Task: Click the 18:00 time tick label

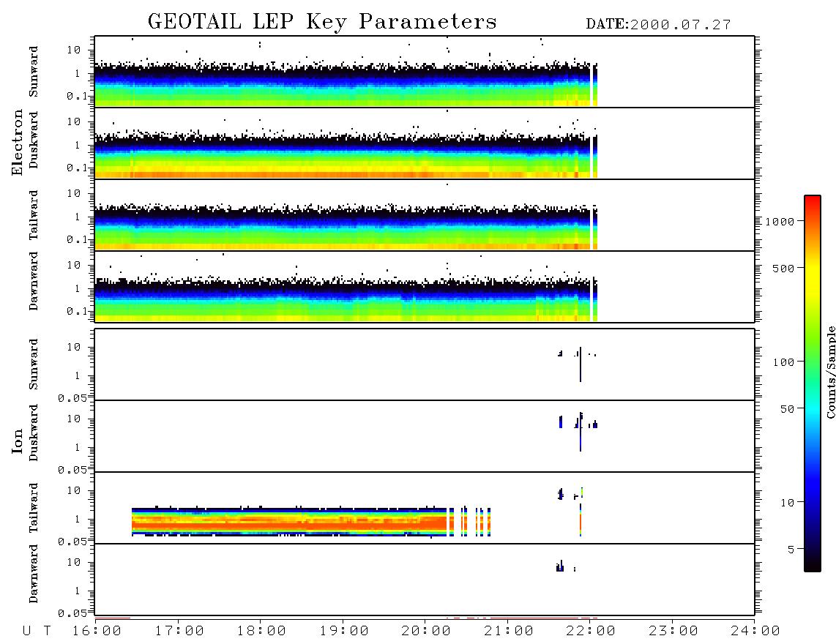Action: point(261,631)
